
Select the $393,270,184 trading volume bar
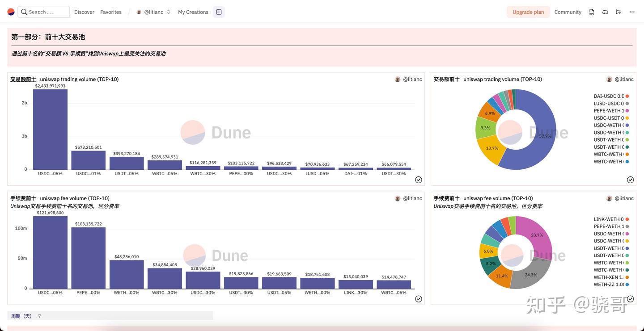pos(127,163)
